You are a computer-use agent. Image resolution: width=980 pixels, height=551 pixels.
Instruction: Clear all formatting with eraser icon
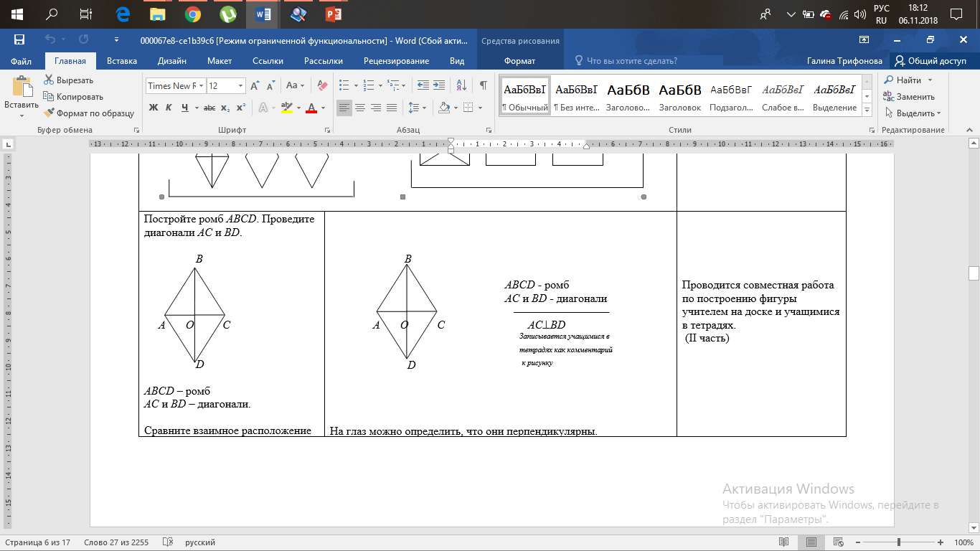tap(321, 85)
